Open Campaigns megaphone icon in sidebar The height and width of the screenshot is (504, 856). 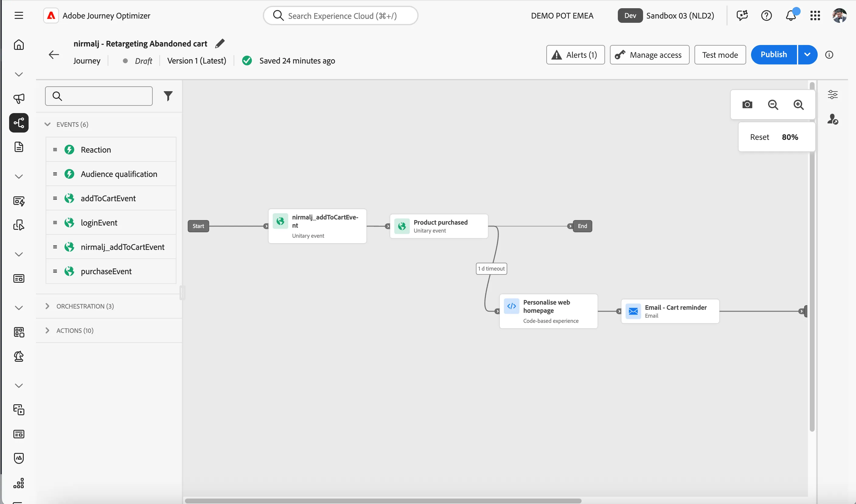[x=19, y=98]
